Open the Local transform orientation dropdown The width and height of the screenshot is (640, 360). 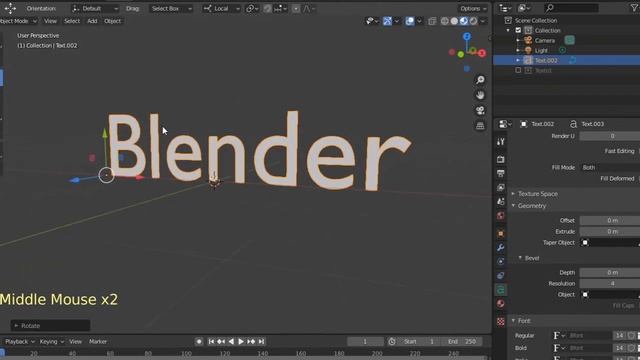tap(222, 9)
